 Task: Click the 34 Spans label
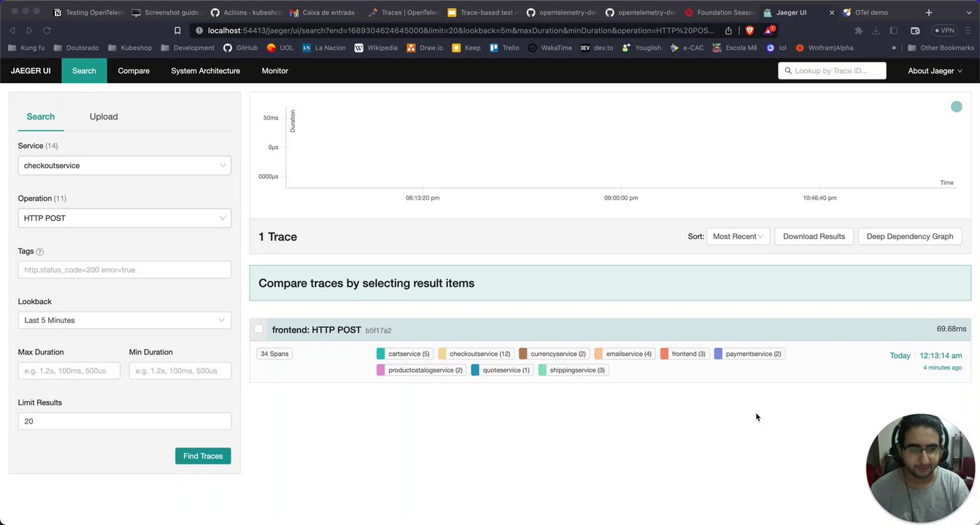(x=275, y=354)
